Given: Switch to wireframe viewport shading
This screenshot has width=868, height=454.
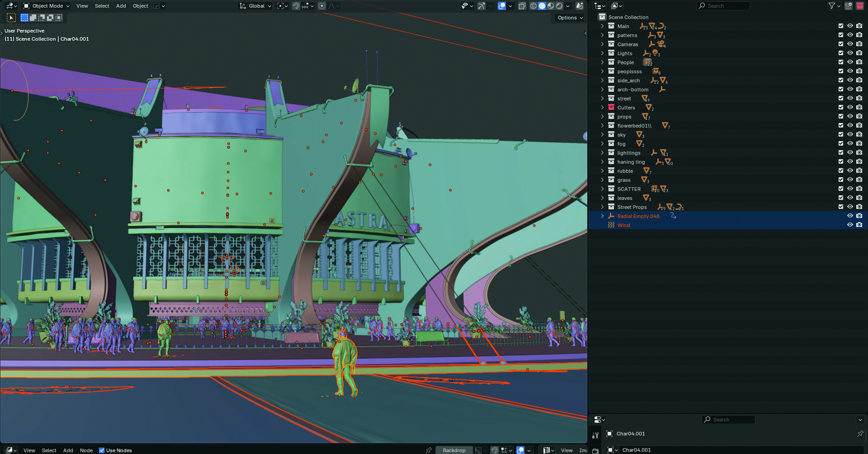Looking at the screenshot, I should 533,6.
